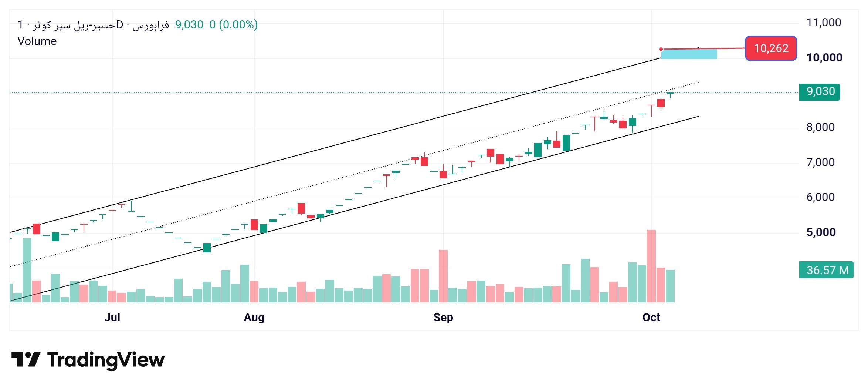Click the 5,000 mark on the price scale
Image resolution: width=868 pixels, height=389 pixels.
(x=821, y=232)
